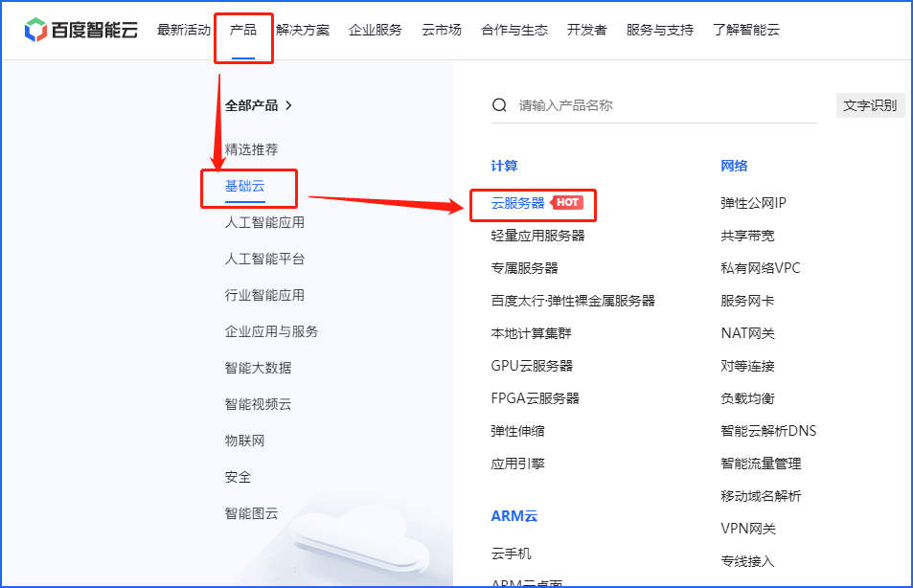Open the 开发者 menu
This screenshot has height=588, width=913.
click(587, 30)
